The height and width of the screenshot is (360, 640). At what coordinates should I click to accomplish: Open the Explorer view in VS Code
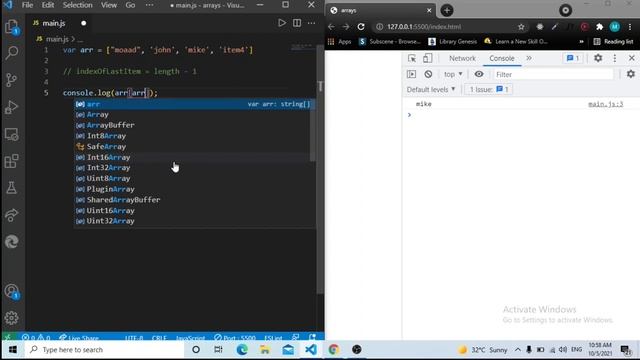coord(12,27)
